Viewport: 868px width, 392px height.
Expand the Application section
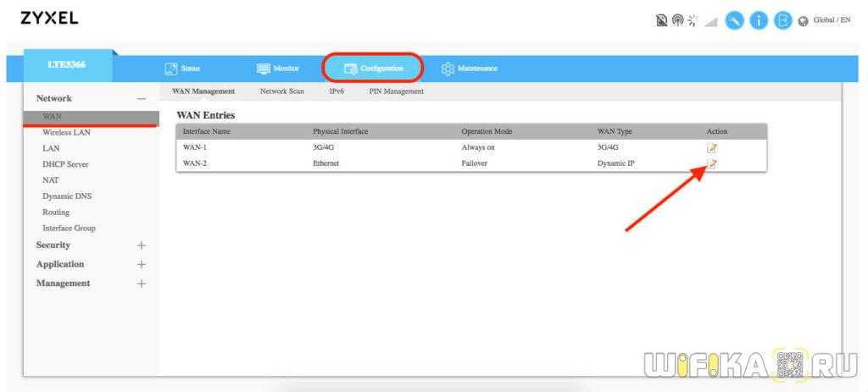(x=141, y=264)
